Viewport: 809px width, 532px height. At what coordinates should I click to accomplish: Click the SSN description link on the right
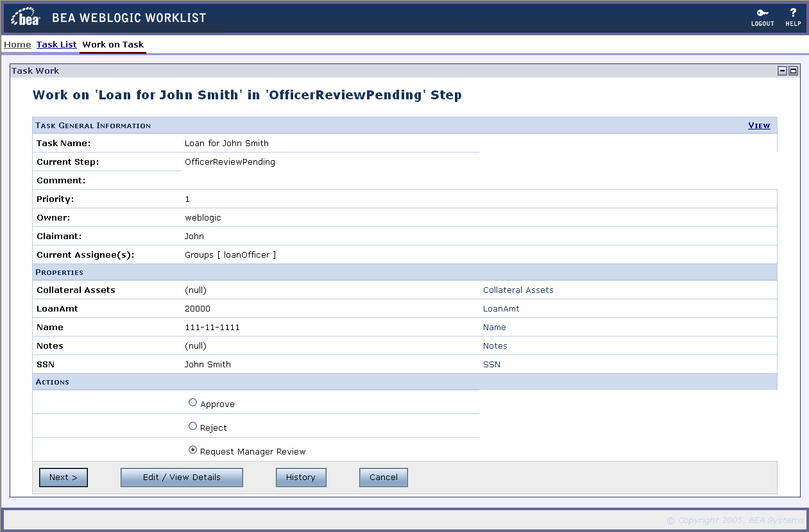491,364
